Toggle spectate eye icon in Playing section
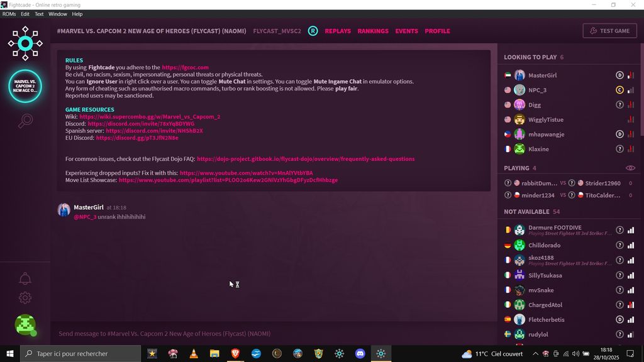Image resolution: width=644 pixels, height=362 pixels. [630, 168]
